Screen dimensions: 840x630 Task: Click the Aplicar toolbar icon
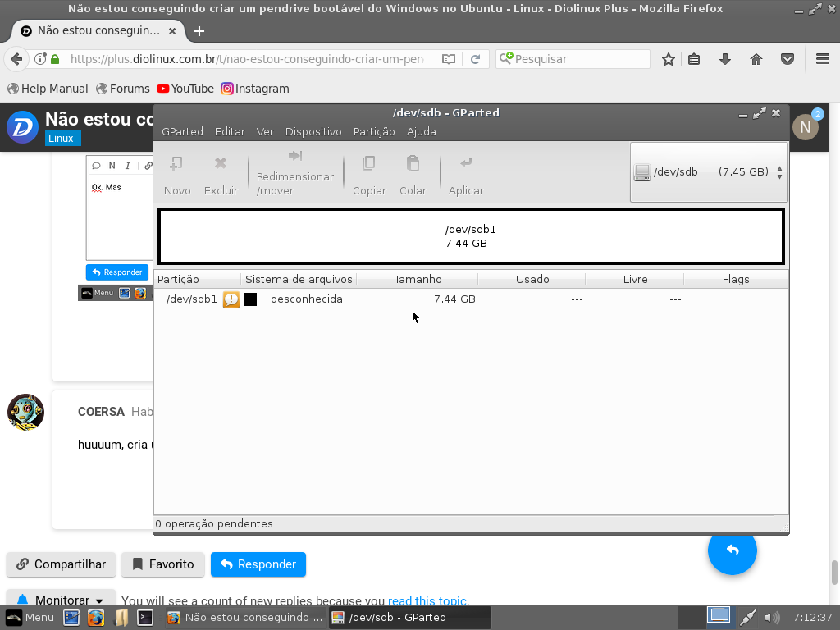pos(466,164)
